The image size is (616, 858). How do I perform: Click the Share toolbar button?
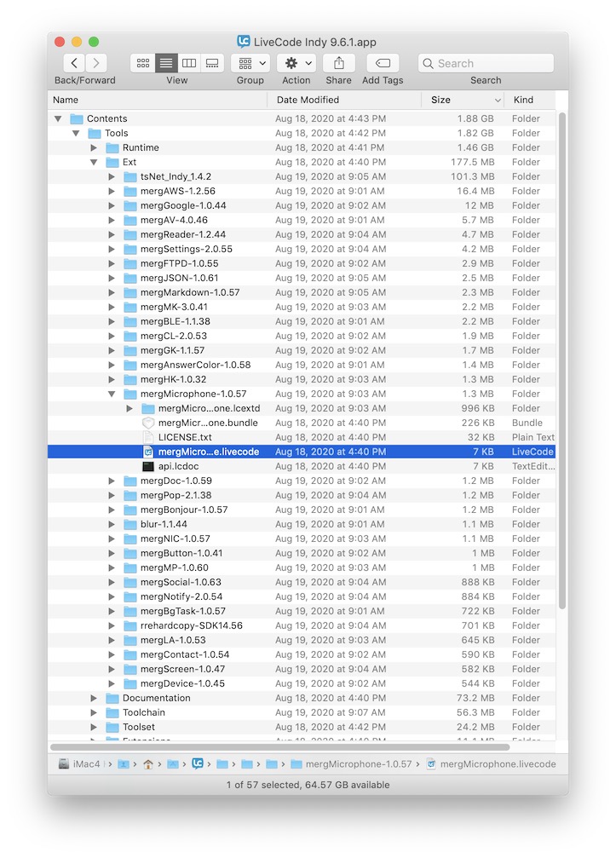pos(338,63)
